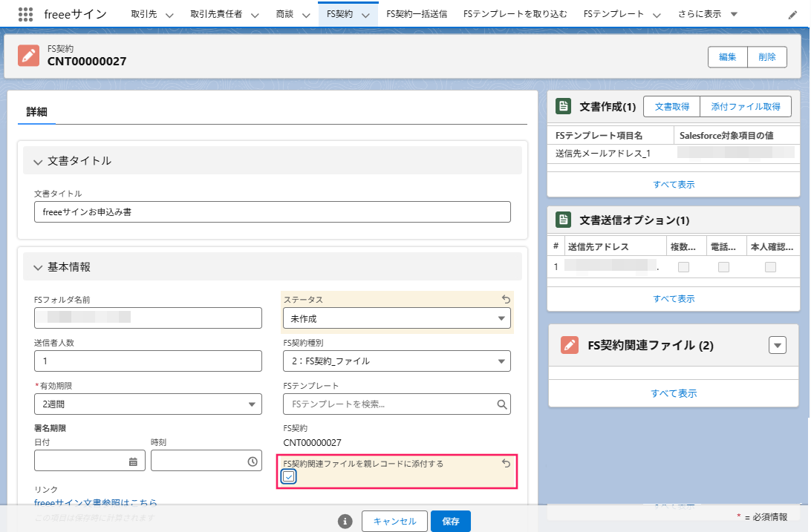This screenshot has width=811, height=532.
Task: Collapse the 文書タイトル section
Action: (x=38, y=162)
